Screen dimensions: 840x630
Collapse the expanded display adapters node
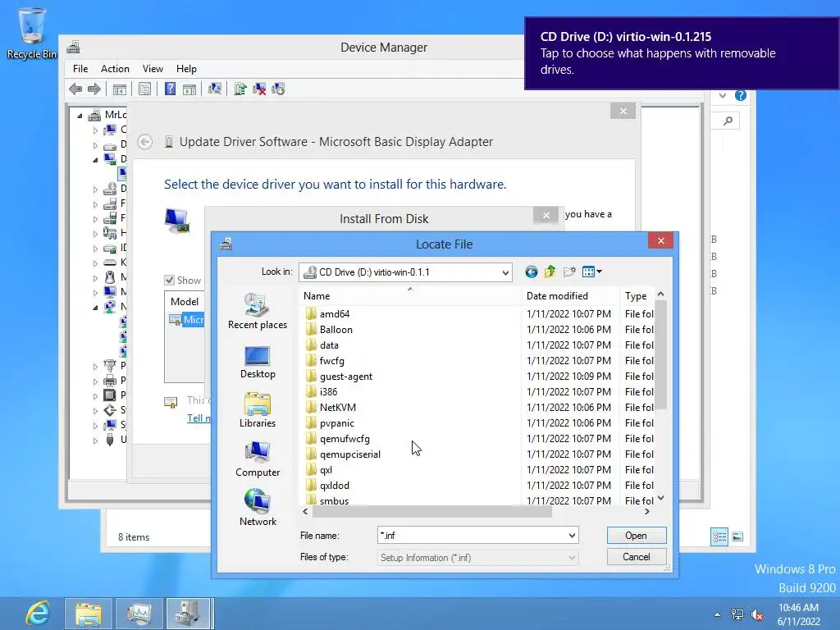[95, 160]
